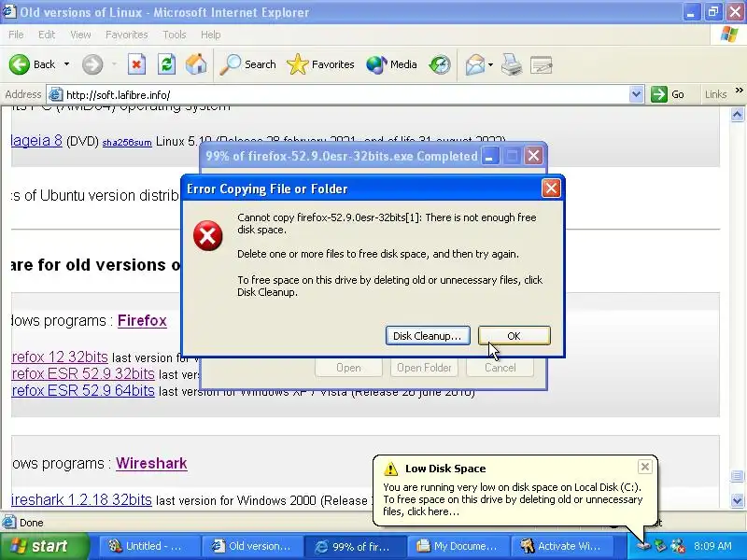Switch to My Documents taskbar button
747x560 pixels.
pos(458,546)
